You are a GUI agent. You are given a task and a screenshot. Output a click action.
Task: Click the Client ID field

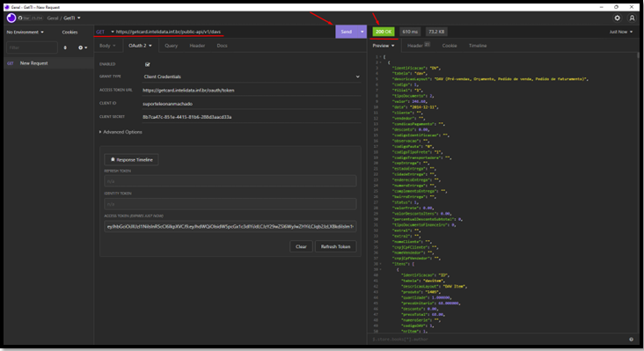252,104
